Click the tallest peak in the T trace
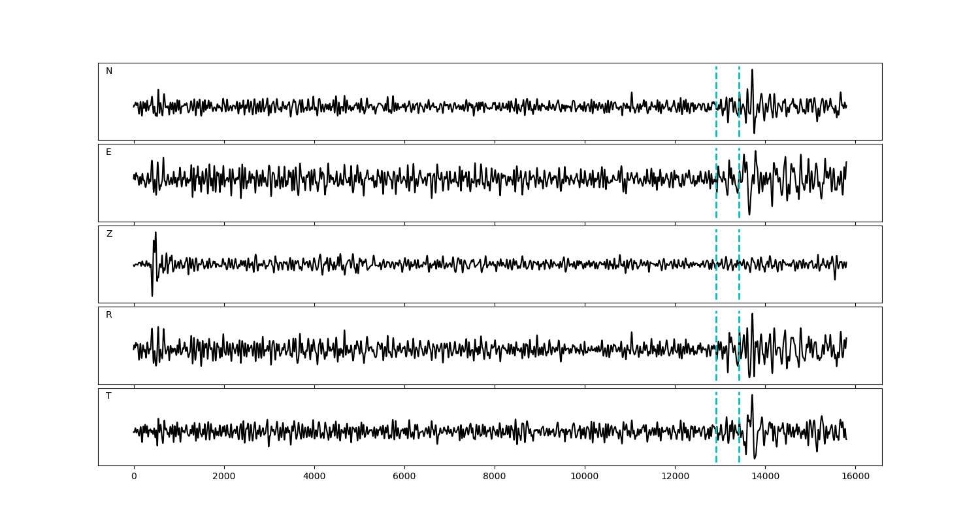 (x=752, y=396)
